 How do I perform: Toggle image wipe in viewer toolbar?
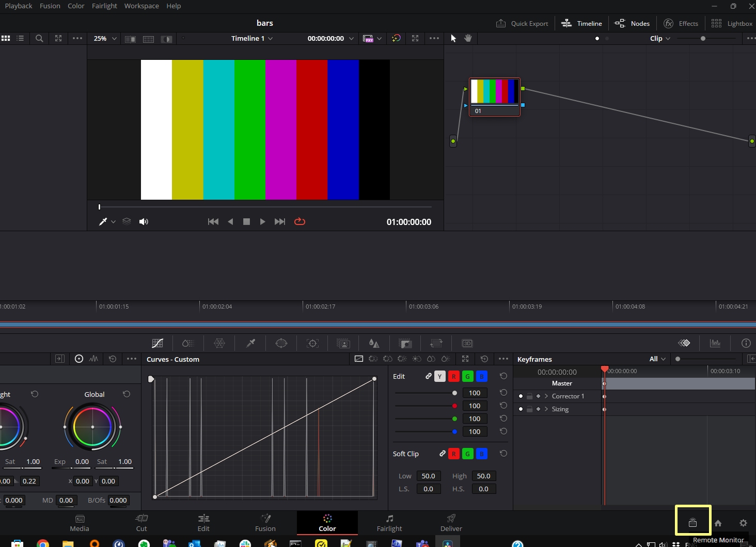tap(130, 39)
